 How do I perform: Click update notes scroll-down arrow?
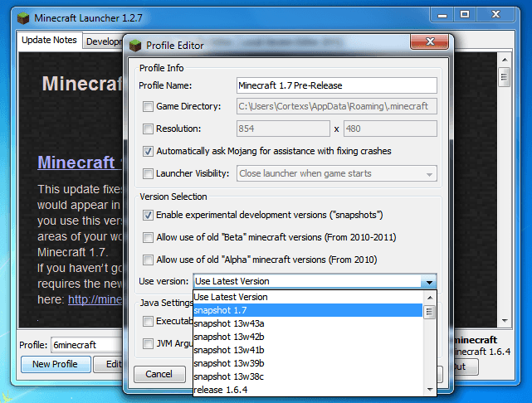click(505, 321)
